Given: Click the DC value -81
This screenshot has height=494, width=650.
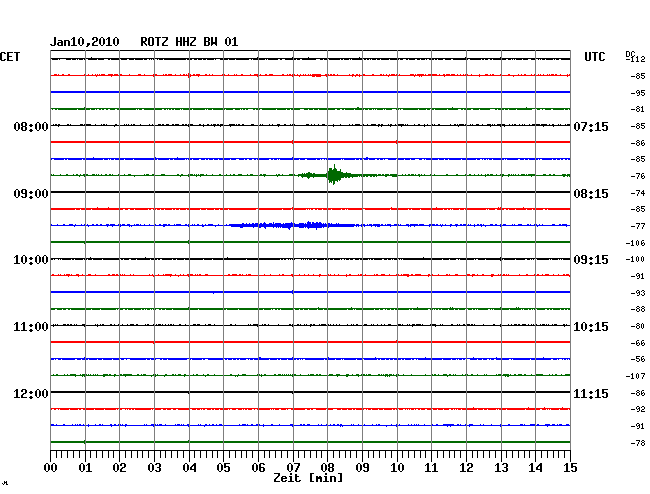Looking at the screenshot, I should pyautogui.click(x=638, y=109).
